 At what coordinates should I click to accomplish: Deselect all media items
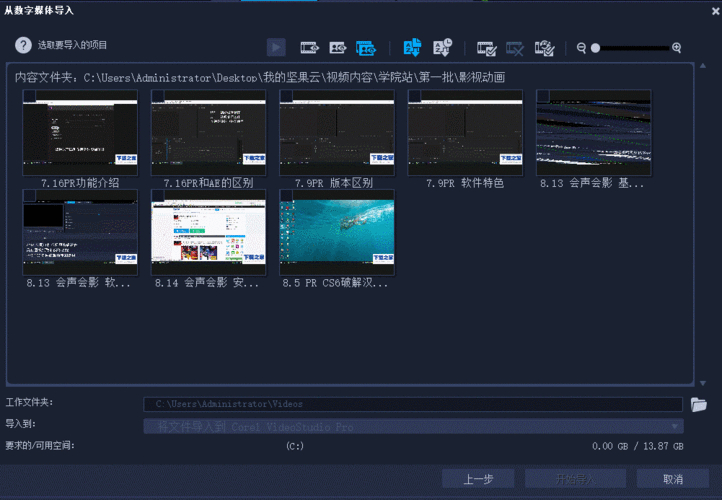tap(515, 48)
